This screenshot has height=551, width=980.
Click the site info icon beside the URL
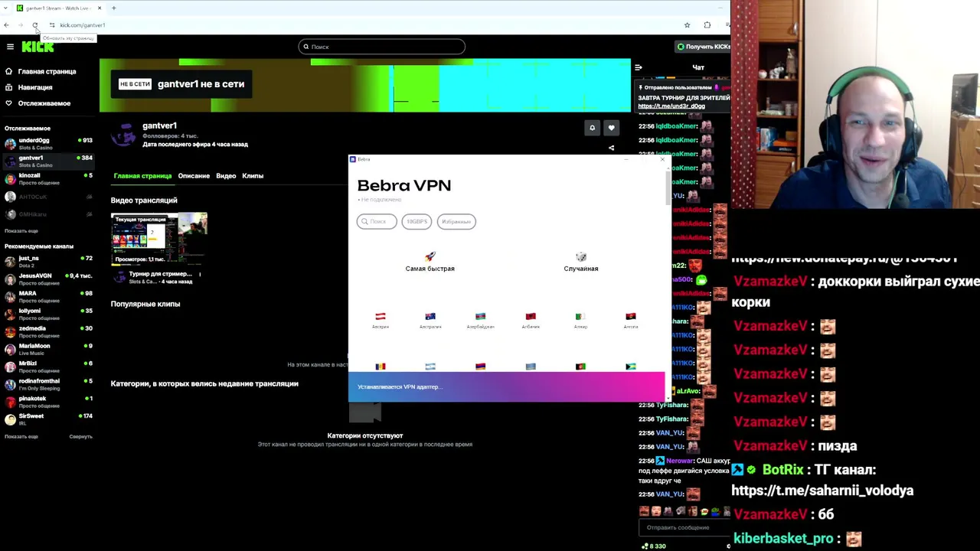52,25
